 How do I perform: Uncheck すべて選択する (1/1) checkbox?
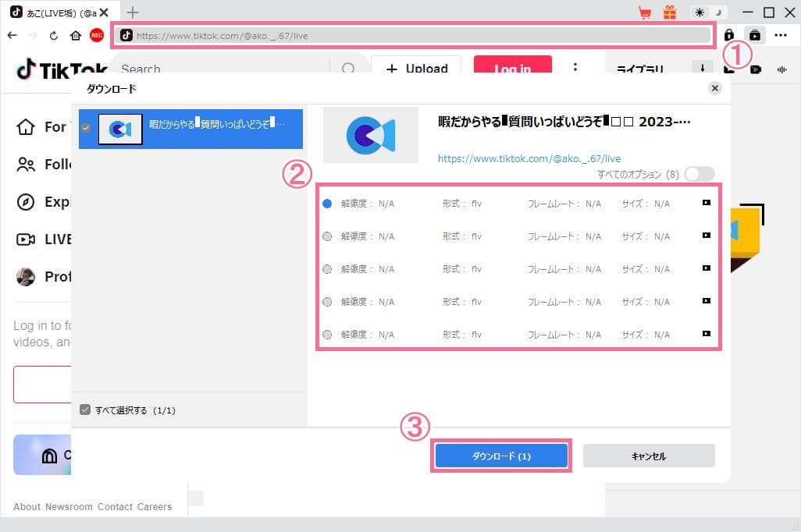(85, 410)
